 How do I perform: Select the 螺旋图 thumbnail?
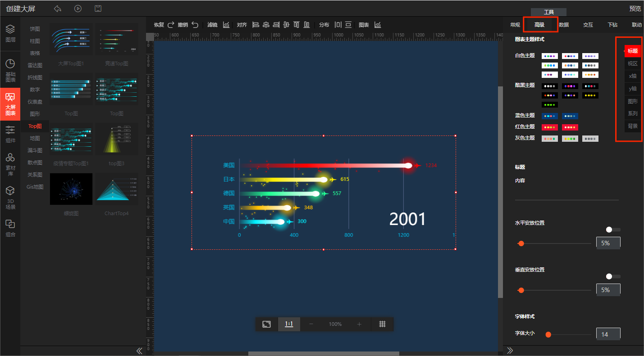(x=71, y=189)
